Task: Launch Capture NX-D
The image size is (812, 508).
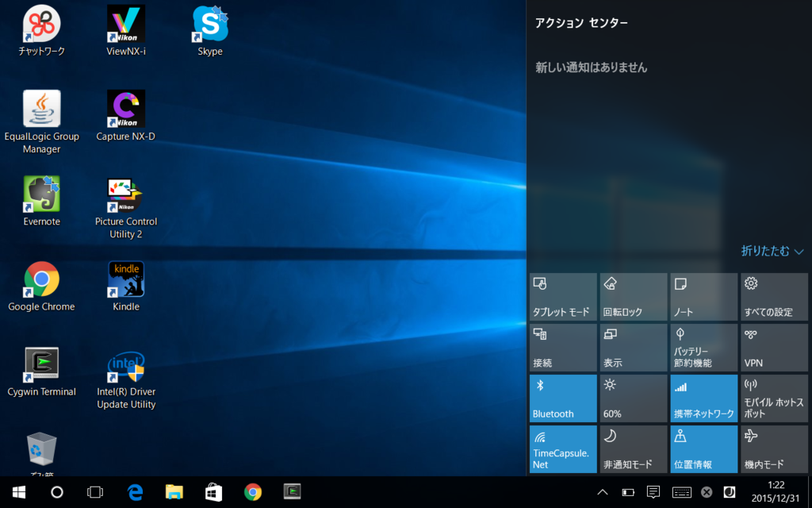Action: pos(124,111)
